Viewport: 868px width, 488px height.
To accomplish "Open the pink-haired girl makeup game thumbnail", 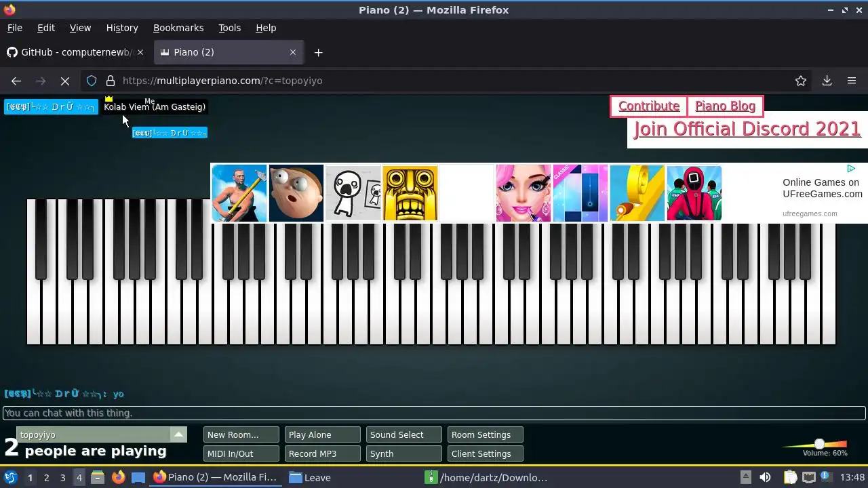I will pos(524,193).
